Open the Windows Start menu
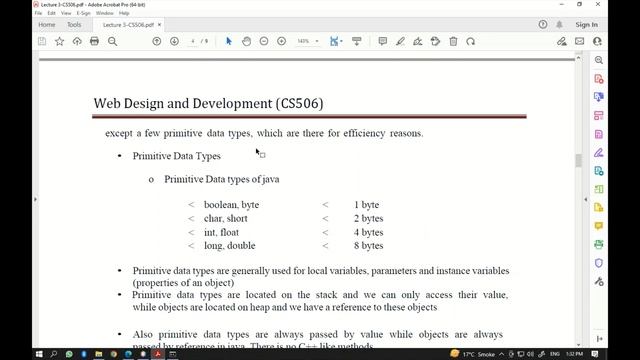This screenshot has width=640, height=360. [x=39, y=354]
